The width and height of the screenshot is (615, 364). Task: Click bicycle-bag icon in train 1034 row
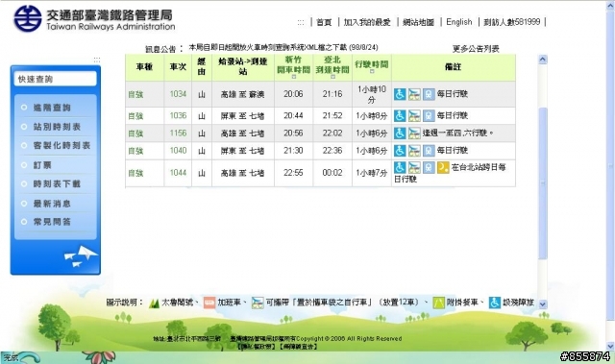click(414, 94)
